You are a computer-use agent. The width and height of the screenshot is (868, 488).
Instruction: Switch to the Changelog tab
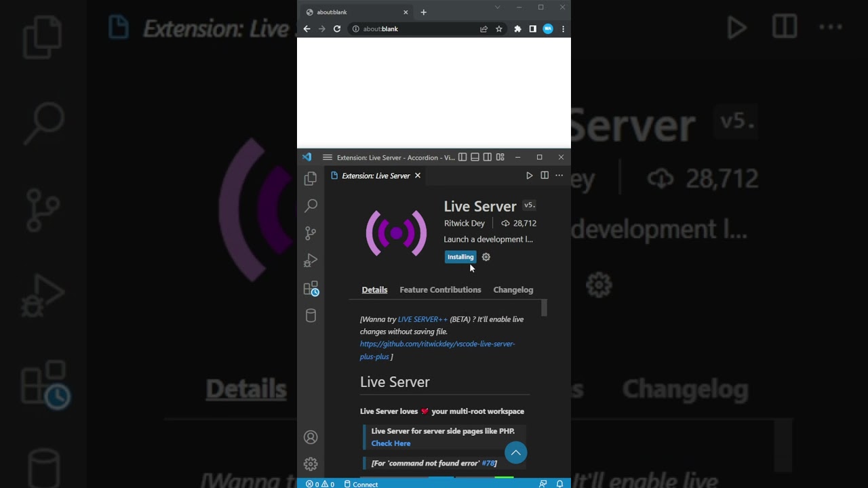click(x=513, y=289)
